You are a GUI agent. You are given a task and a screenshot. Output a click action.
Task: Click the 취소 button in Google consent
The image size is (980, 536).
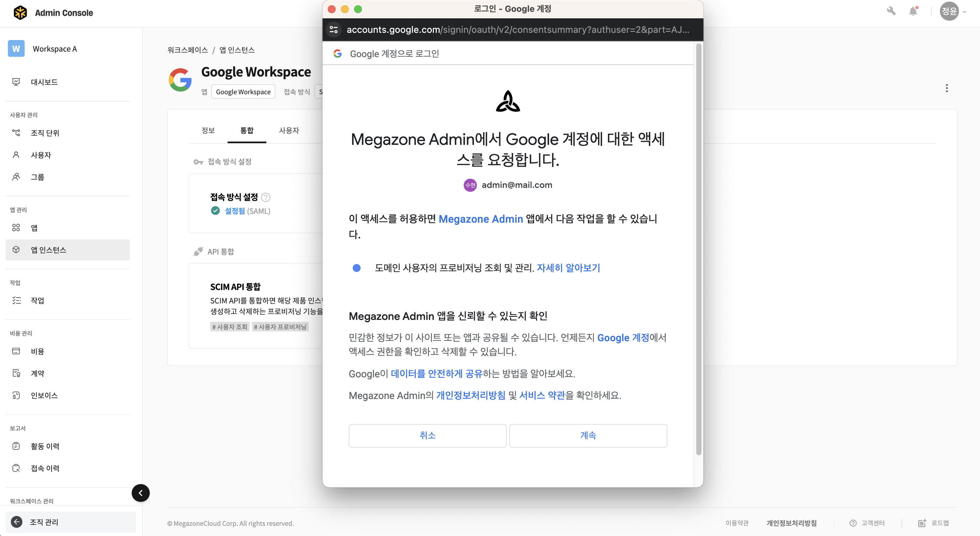(x=427, y=435)
